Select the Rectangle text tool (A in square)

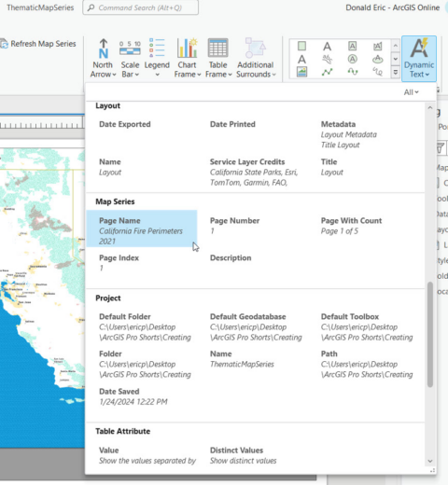(352, 46)
